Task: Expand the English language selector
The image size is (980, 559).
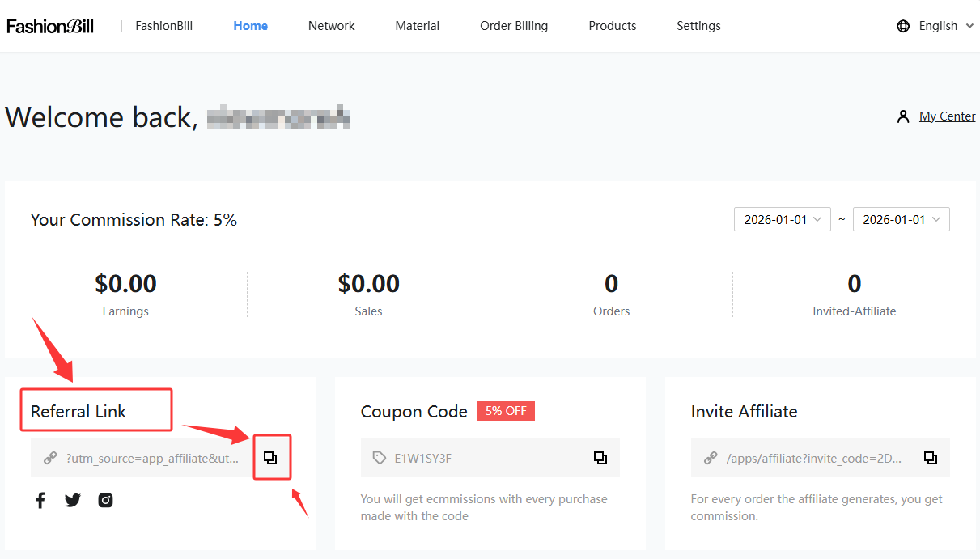Action: pyautogui.click(x=946, y=26)
